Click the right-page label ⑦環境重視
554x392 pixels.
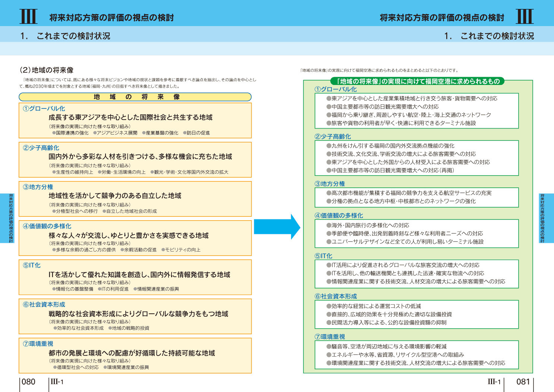point(330,337)
